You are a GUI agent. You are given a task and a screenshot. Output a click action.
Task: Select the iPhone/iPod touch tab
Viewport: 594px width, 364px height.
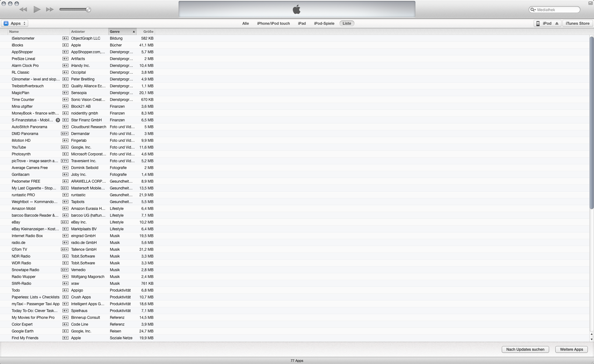click(273, 24)
